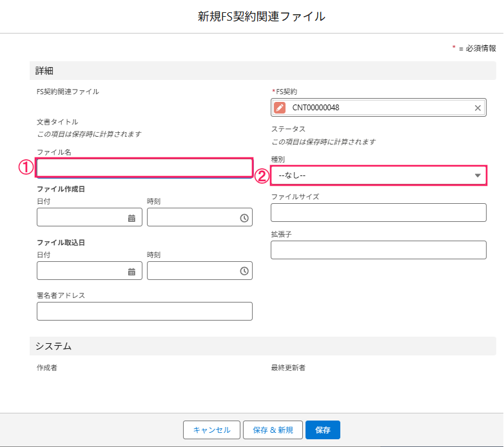Image resolution: width=504 pixels, height=447 pixels.
Task: Open calendar picker for ファイル取込日 date
Action: (131, 272)
